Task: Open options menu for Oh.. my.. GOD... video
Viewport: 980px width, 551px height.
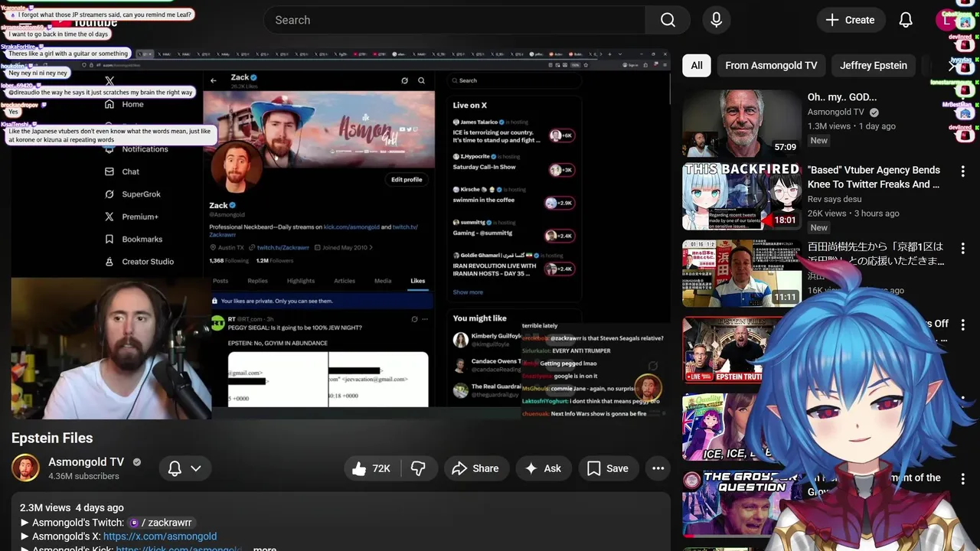Action: tap(963, 98)
